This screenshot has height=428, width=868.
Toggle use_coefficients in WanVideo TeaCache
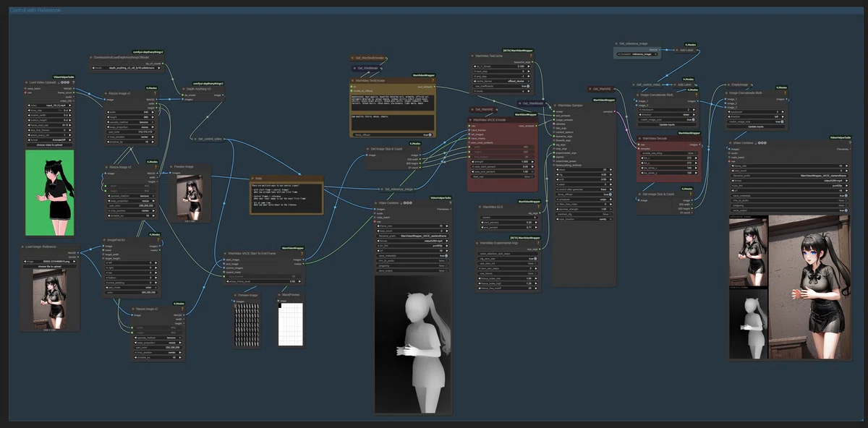click(x=501, y=86)
